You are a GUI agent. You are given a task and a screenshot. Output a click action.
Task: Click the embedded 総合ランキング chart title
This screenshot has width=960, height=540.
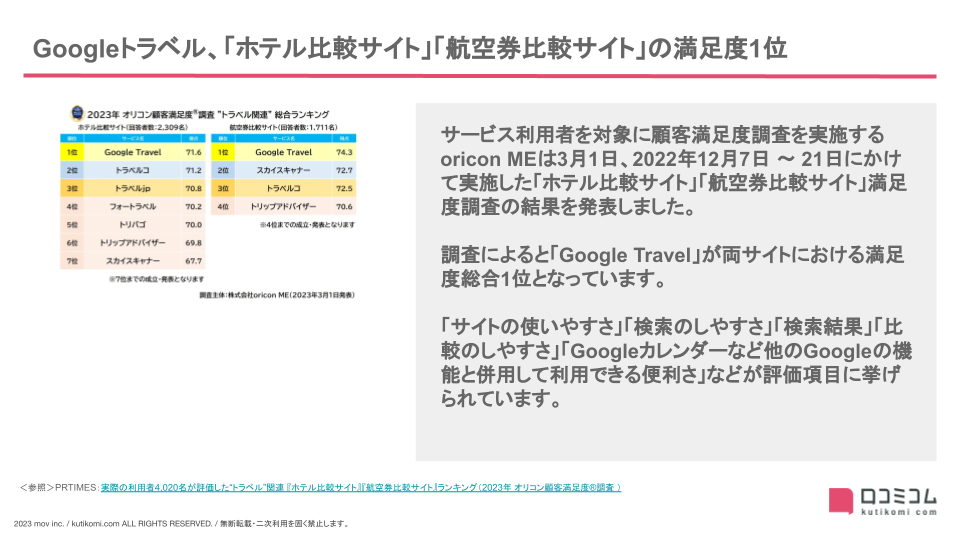point(208,114)
